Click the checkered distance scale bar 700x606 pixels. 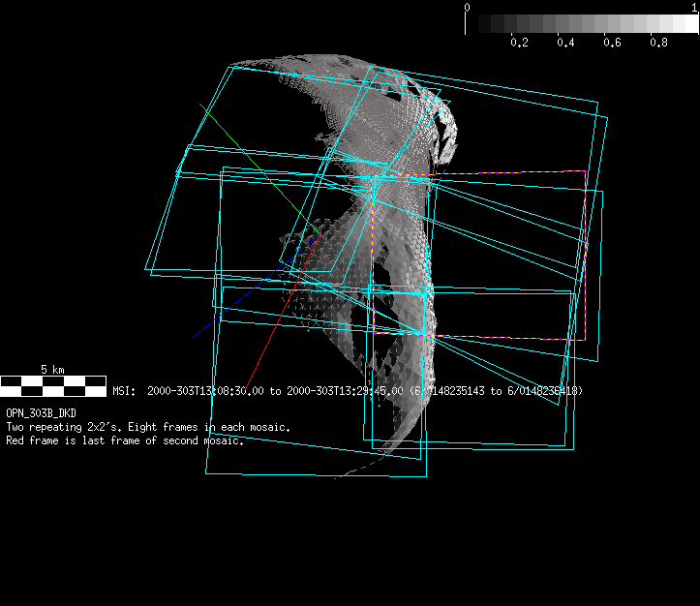(x=52, y=386)
